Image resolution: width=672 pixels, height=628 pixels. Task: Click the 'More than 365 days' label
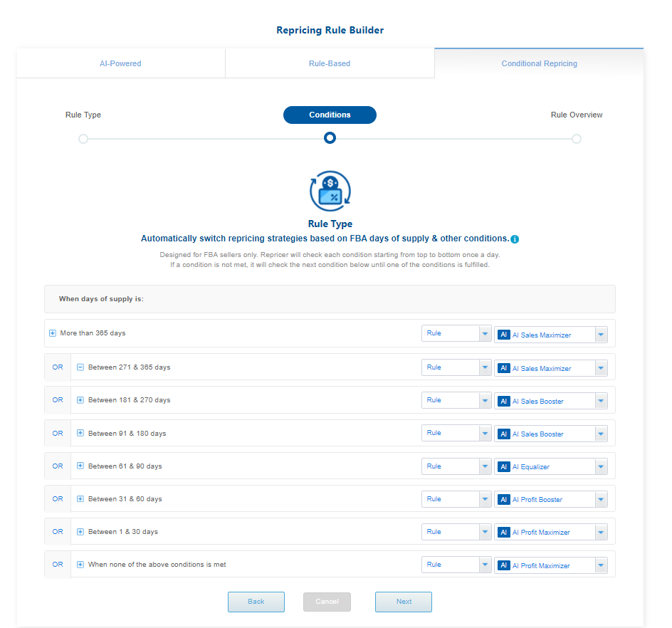click(x=93, y=333)
